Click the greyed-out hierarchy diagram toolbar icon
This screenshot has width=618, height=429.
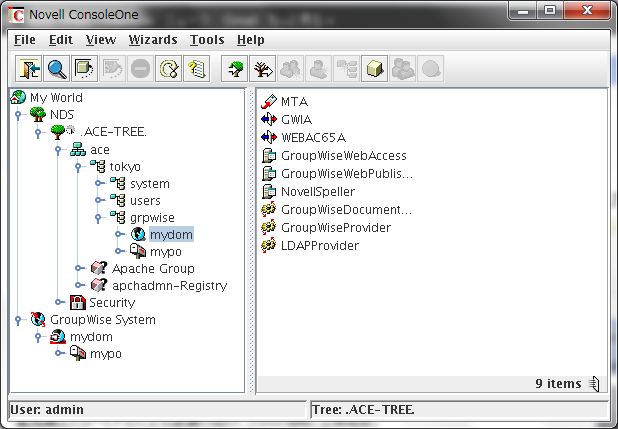pos(346,69)
